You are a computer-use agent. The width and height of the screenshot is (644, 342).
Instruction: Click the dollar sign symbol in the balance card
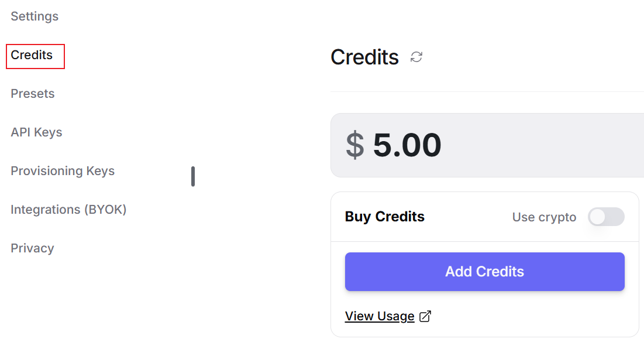[x=355, y=145]
